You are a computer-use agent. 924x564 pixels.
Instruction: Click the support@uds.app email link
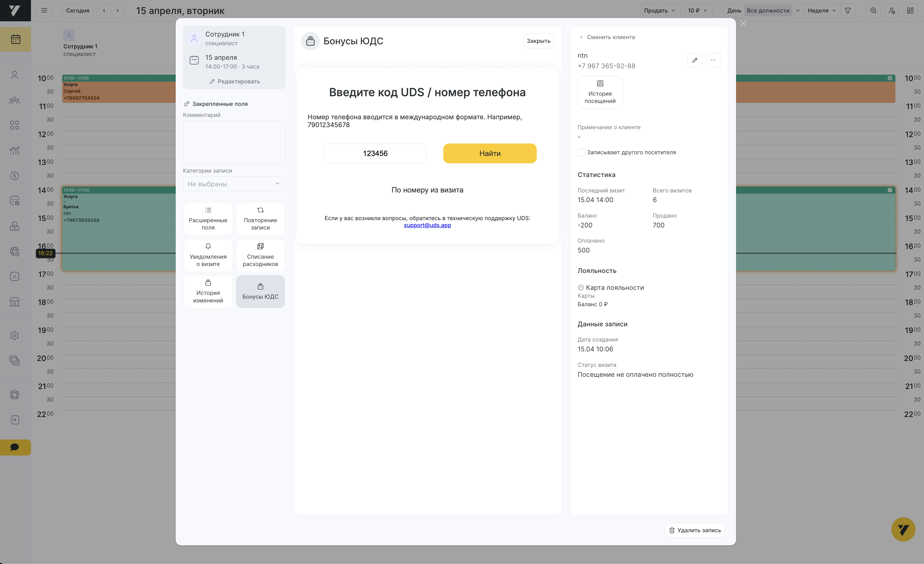427,225
